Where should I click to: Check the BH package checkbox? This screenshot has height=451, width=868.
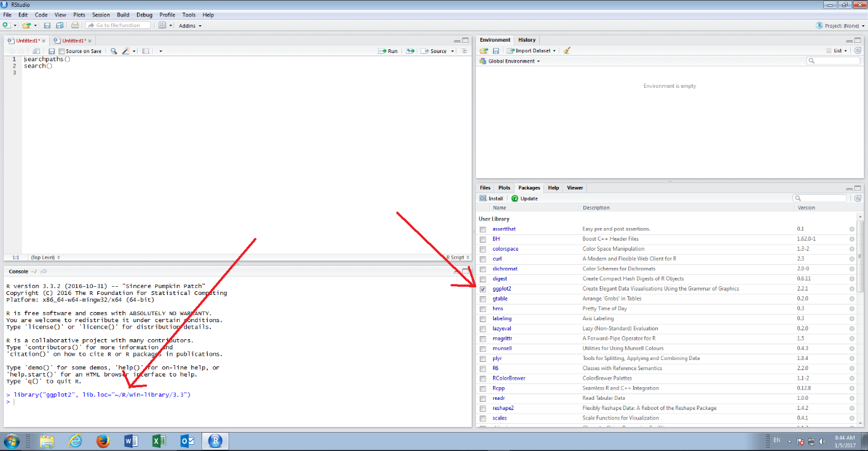(x=483, y=239)
